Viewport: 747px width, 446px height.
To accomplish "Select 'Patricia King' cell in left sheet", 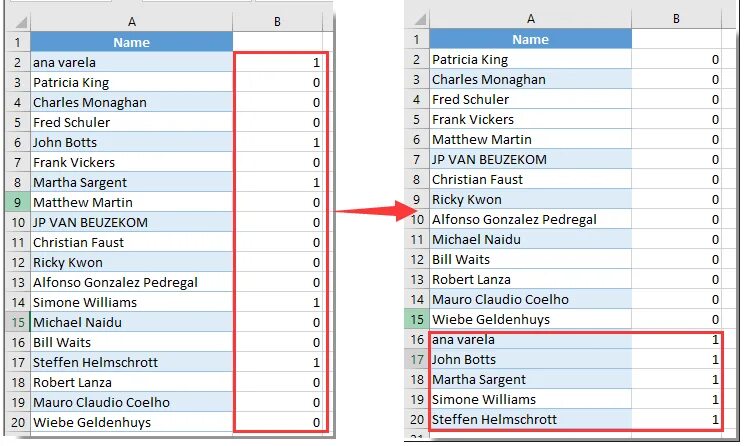I will (x=131, y=82).
